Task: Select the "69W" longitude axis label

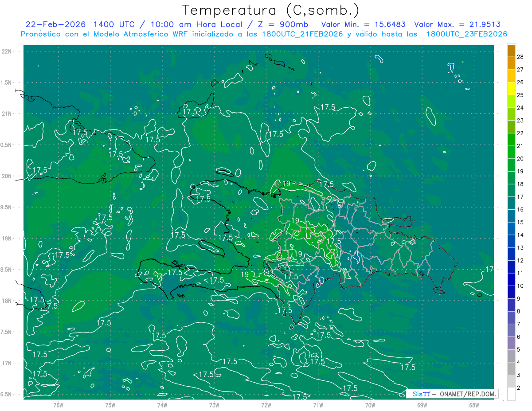Action: [x=422, y=405]
